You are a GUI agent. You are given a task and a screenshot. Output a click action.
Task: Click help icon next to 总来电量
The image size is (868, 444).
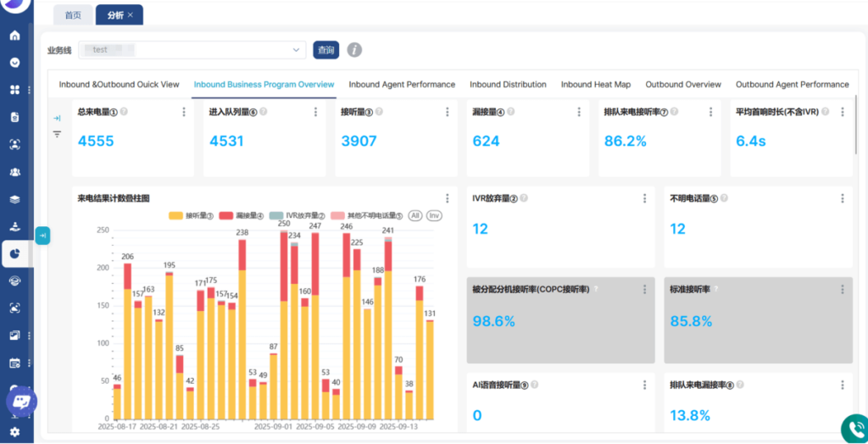tap(124, 112)
